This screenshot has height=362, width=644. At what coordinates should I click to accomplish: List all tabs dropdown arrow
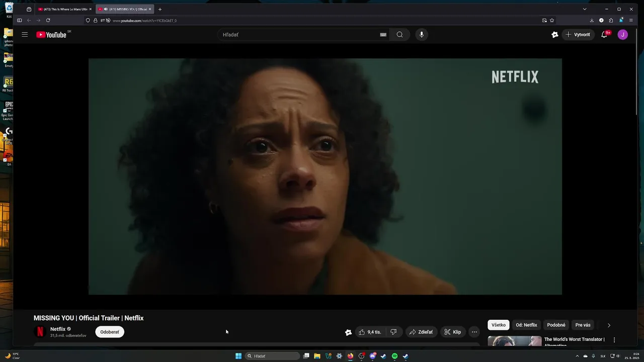pyautogui.click(x=585, y=9)
